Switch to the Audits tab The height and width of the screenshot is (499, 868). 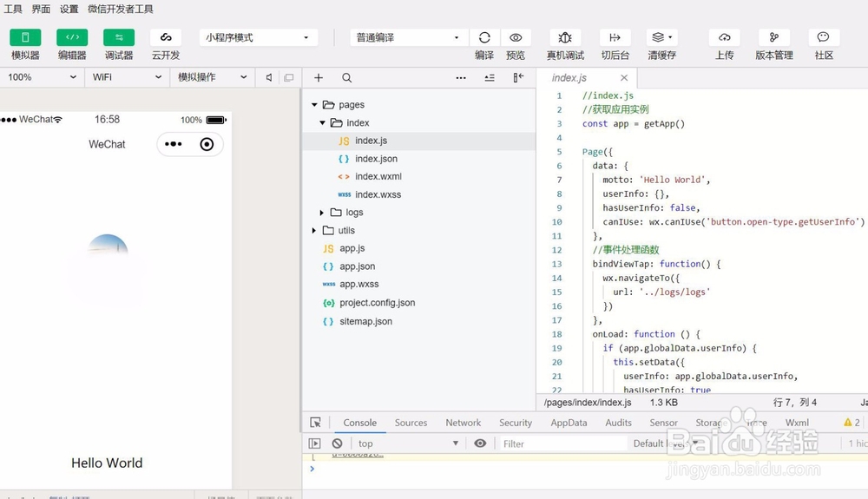(x=618, y=423)
